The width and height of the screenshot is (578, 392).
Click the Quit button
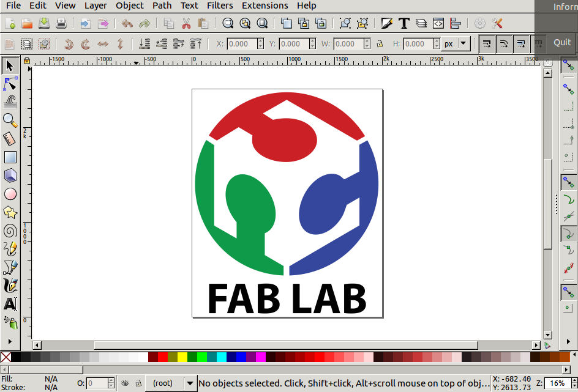(562, 43)
